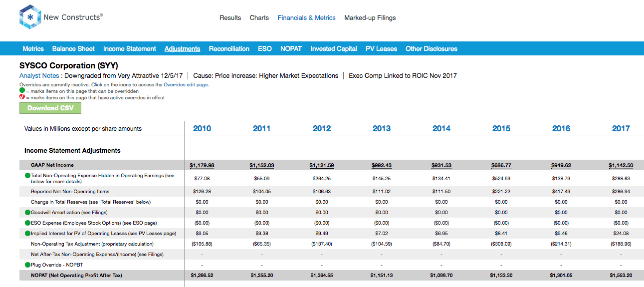Click the 2017 GAAP Net Income value $1,142.50
This screenshot has height=287, width=644.
point(621,165)
